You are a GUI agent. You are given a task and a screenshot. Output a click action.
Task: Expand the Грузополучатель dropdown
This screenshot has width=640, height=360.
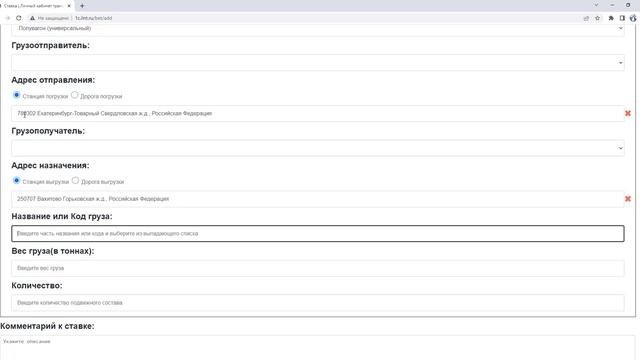[x=318, y=148]
